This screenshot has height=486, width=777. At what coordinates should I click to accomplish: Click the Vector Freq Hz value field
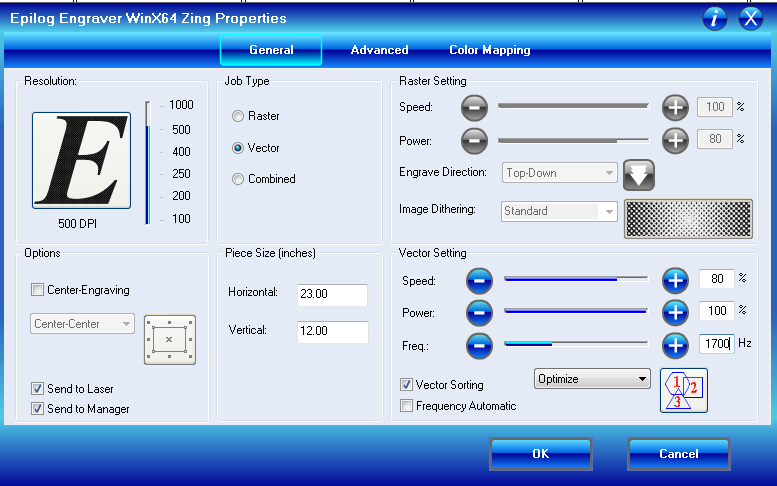coord(717,343)
